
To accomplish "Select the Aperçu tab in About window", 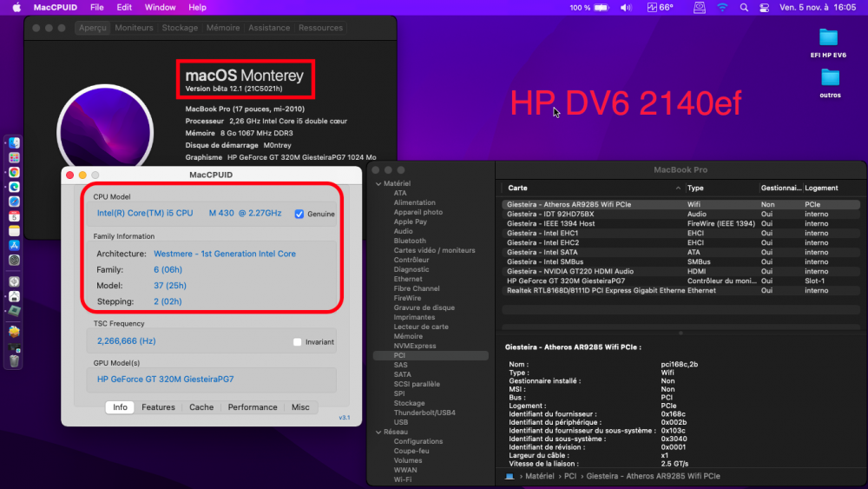I will (x=93, y=28).
